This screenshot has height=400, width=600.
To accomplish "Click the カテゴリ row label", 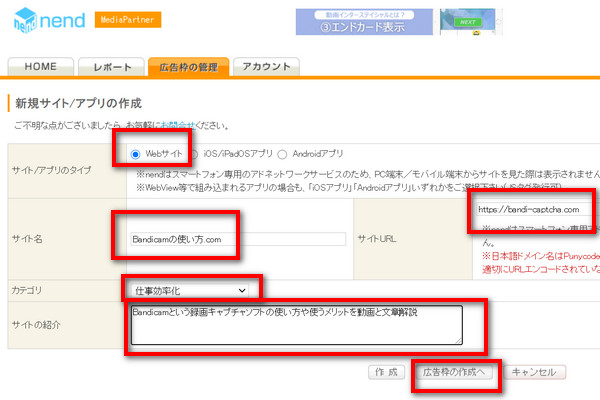I will click(26, 290).
